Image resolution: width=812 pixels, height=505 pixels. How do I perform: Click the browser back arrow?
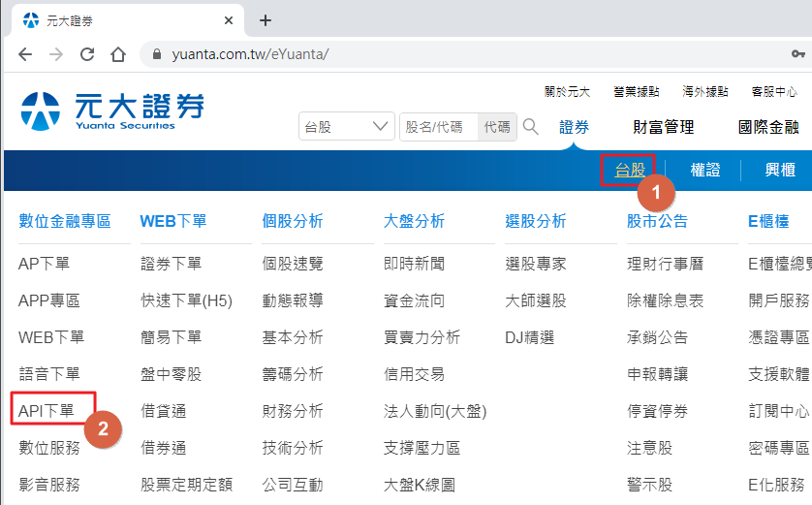coord(25,54)
